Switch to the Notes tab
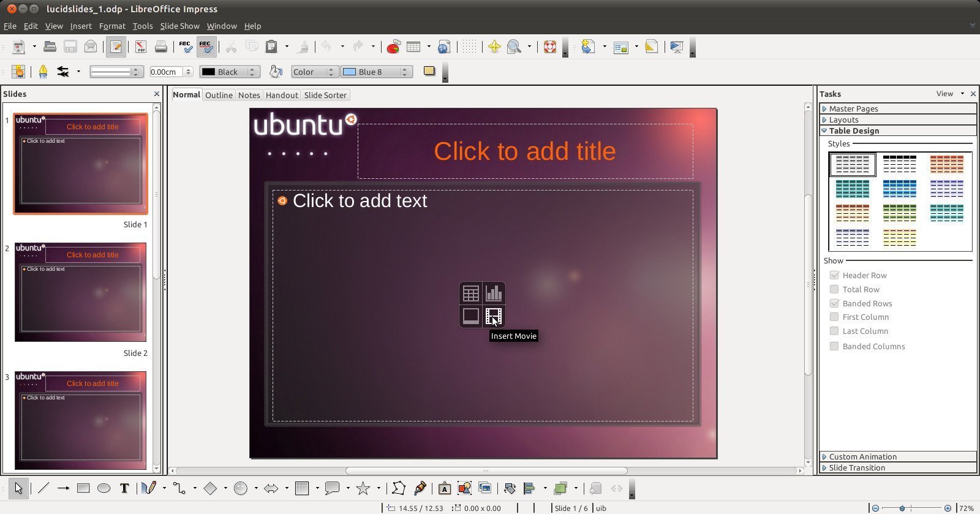 pyautogui.click(x=249, y=95)
